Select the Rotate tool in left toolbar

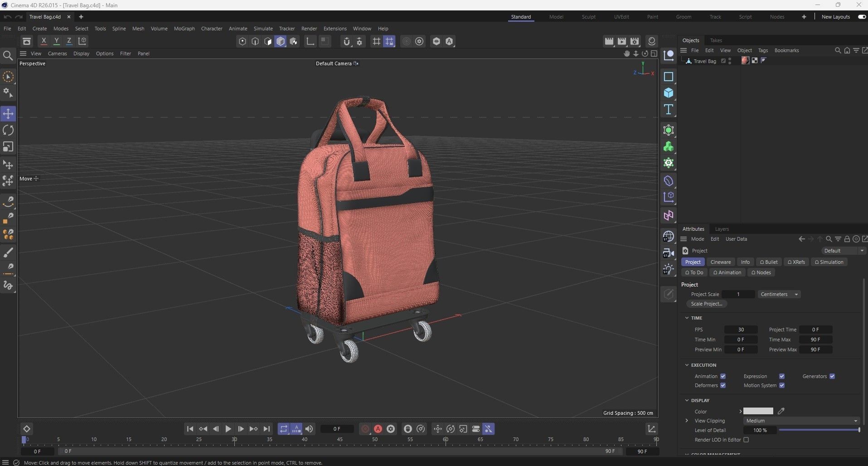tap(8, 131)
